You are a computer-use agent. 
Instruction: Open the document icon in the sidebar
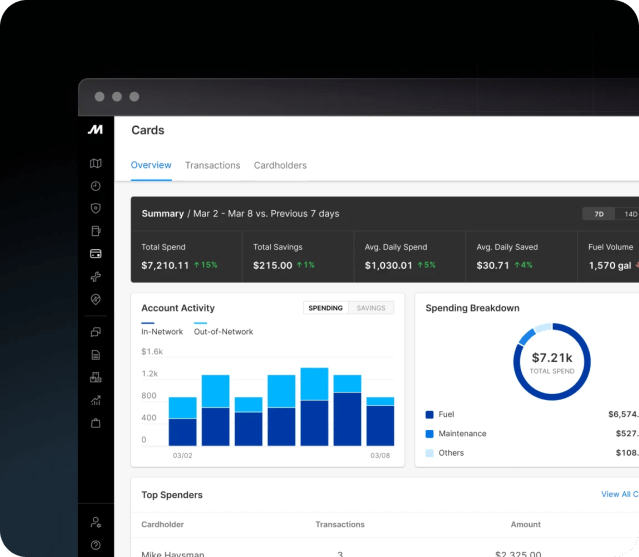click(x=96, y=355)
